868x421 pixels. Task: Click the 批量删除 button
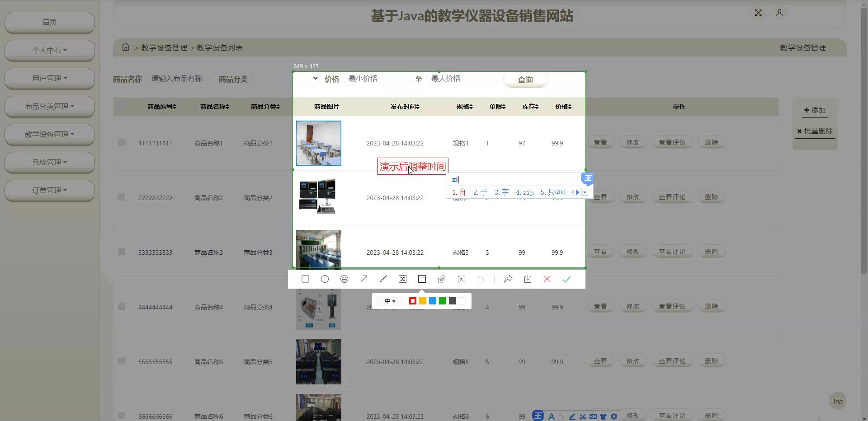[815, 131]
